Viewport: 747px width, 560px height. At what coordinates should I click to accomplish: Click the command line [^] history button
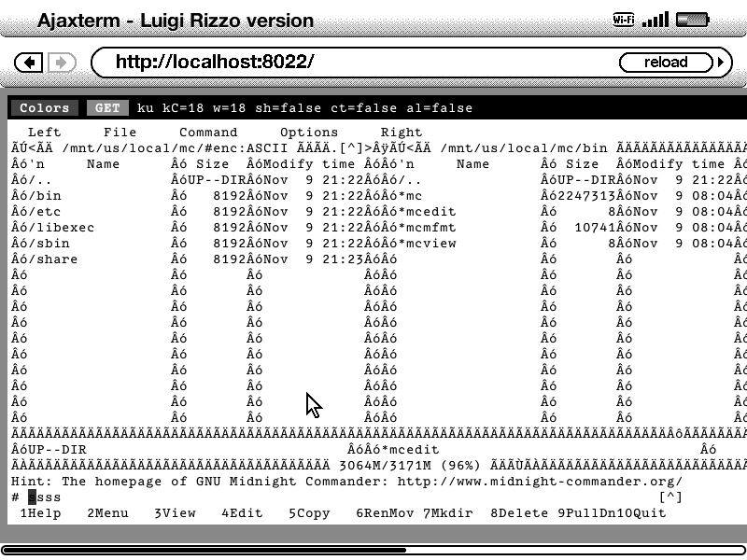670,497
